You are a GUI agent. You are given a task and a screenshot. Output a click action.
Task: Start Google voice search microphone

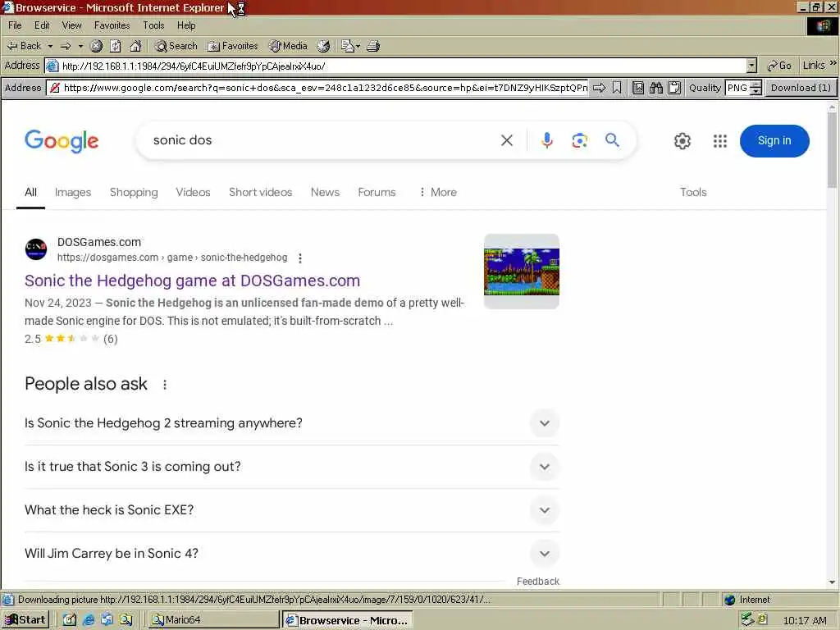[546, 140]
